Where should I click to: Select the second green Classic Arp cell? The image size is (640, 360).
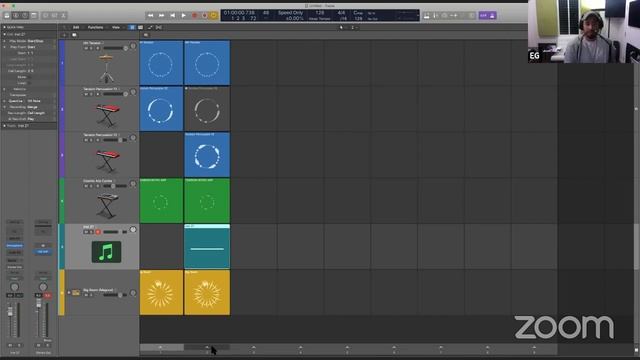(x=207, y=200)
